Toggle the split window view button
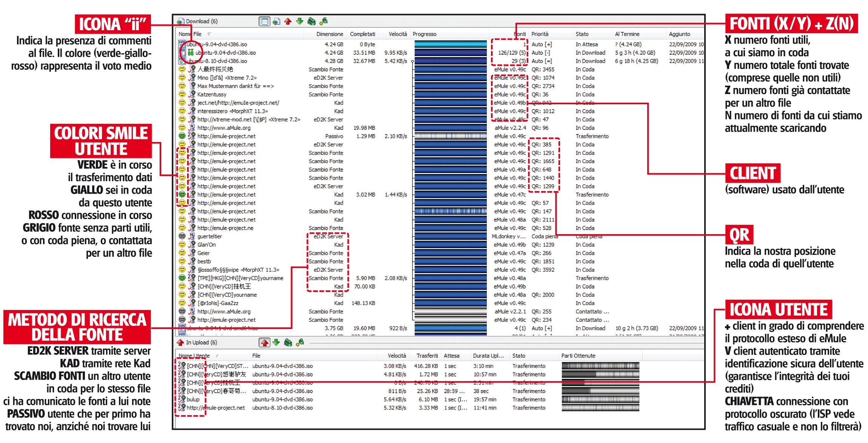This screenshot has height=443, width=868. tap(265, 22)
